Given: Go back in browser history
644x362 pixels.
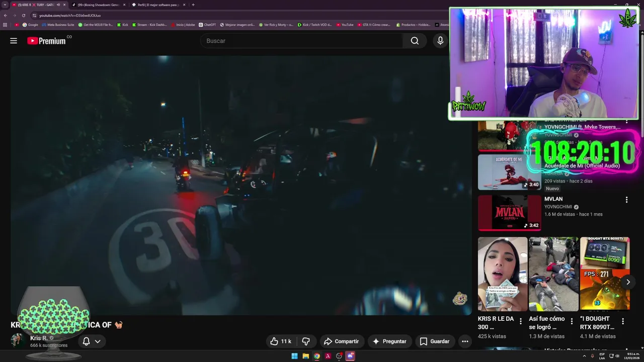Looking at the screenshot, I should point(5,16).
